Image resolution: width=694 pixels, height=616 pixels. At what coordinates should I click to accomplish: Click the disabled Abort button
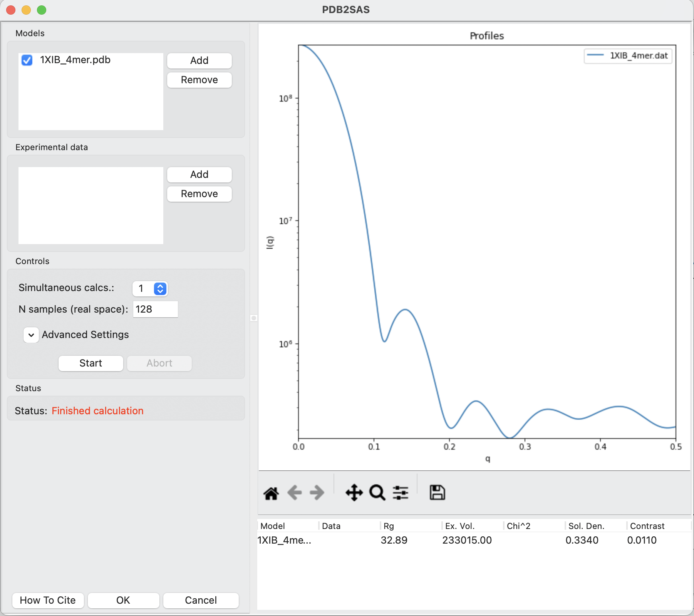coord(159,363)
